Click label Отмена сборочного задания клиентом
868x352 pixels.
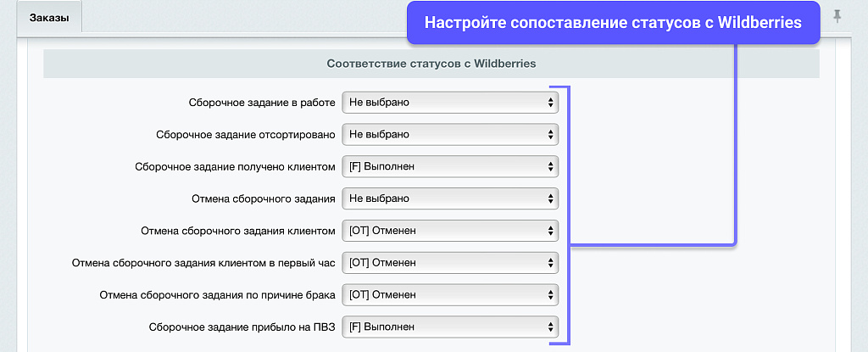point(238,231)
